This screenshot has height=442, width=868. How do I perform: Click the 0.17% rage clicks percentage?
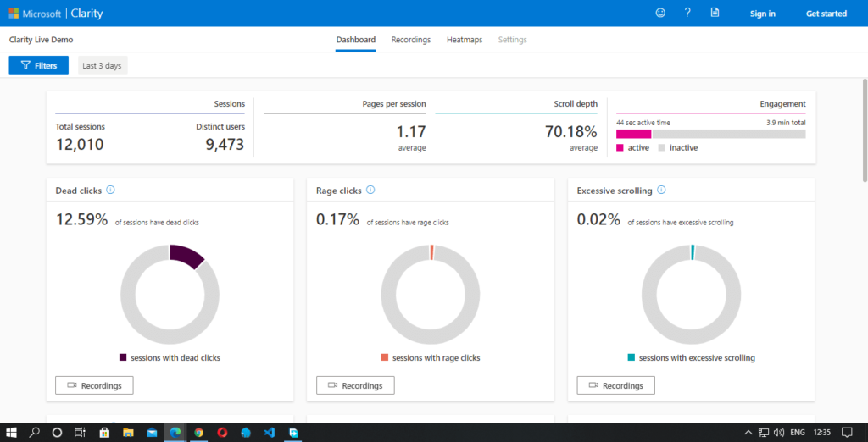coord(337,219)
